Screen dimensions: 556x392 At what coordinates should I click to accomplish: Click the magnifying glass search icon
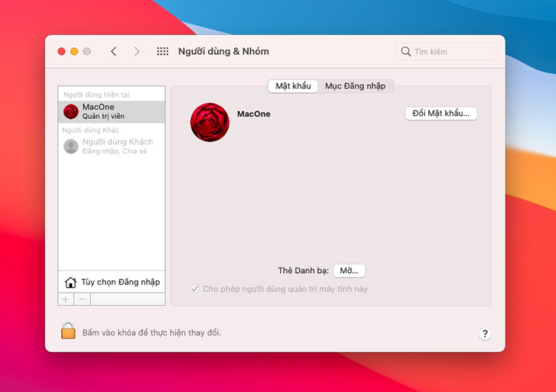point(406,51)
